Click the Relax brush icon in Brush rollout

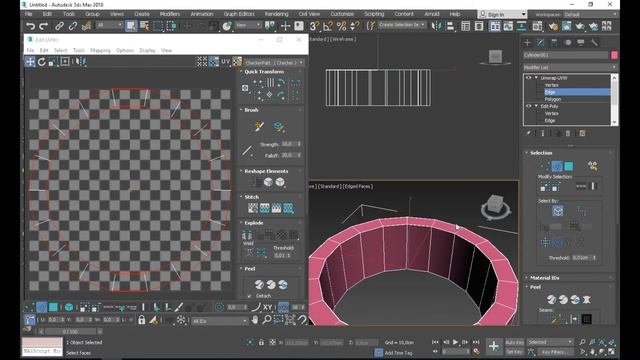(279, 127)
